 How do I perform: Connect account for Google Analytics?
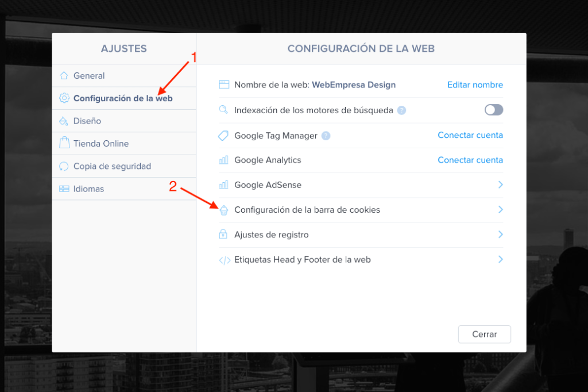click(x=470, y=160)
